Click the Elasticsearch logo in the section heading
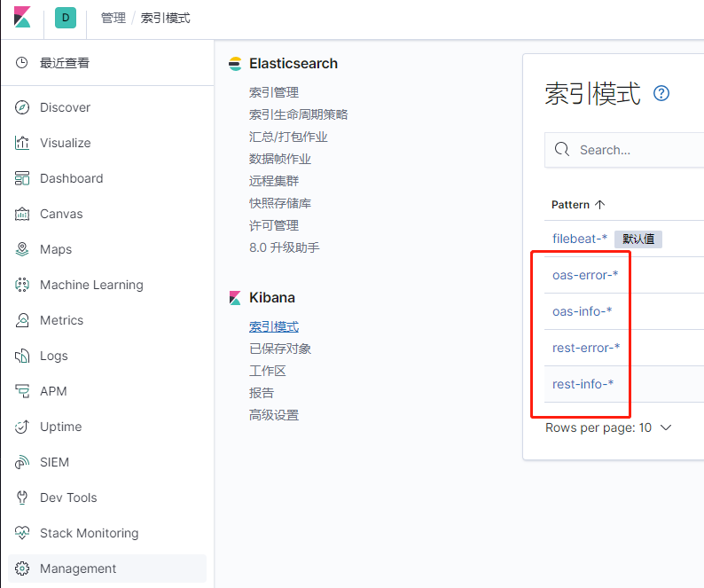 point(235,64)
